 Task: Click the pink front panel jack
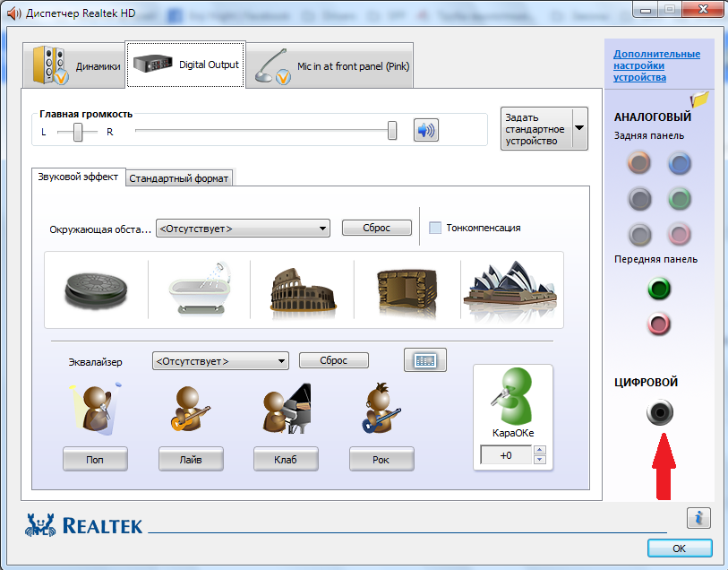click(659, 324)
